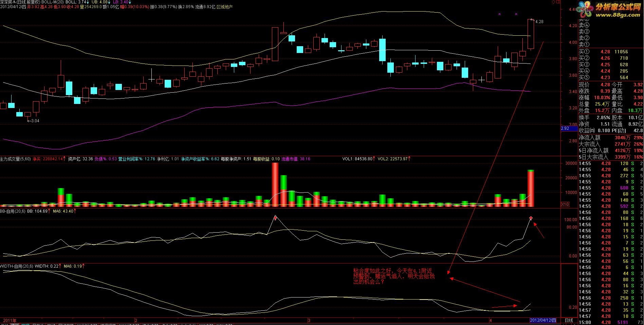644x325 pixels.
Task: Click the X10 volume scale box
Action: tap(565, 204)
